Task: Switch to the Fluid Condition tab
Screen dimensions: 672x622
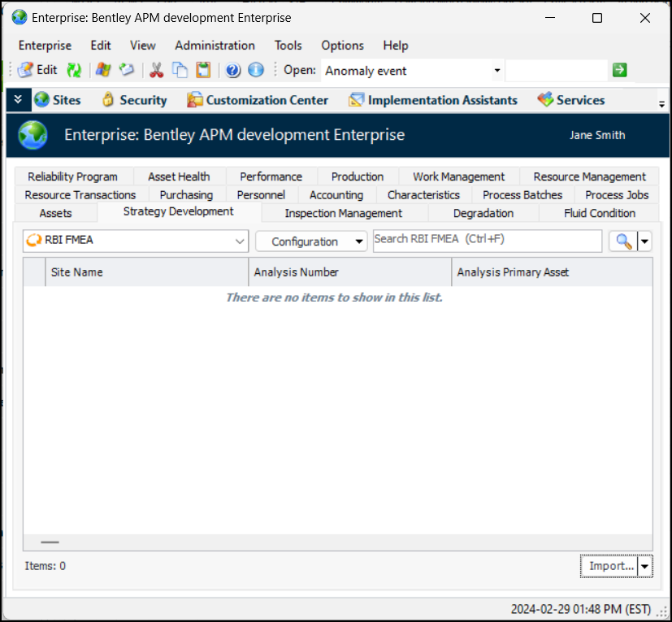Action: [600, 213]
